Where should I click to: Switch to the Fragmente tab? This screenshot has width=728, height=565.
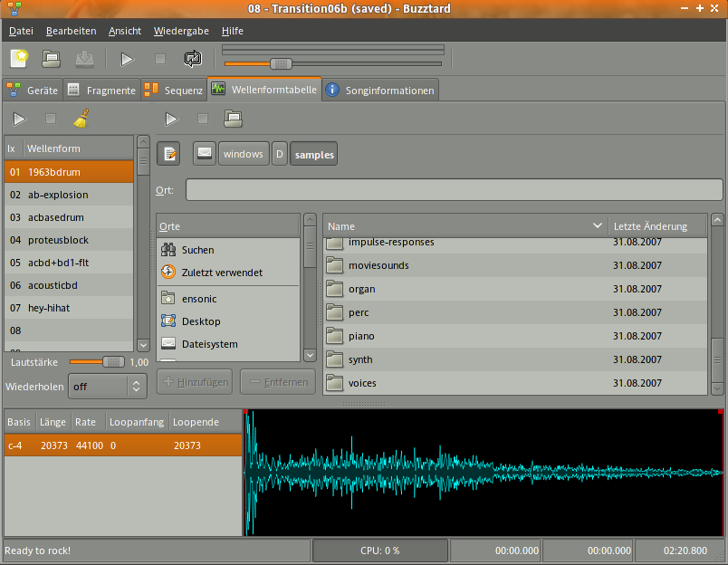(x=102, y=90)
